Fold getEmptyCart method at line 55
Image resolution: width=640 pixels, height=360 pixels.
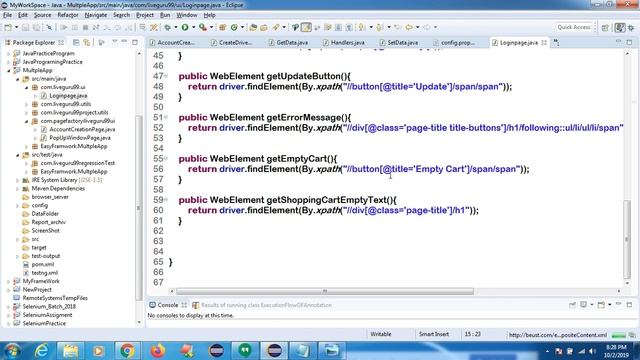[166, 159]
